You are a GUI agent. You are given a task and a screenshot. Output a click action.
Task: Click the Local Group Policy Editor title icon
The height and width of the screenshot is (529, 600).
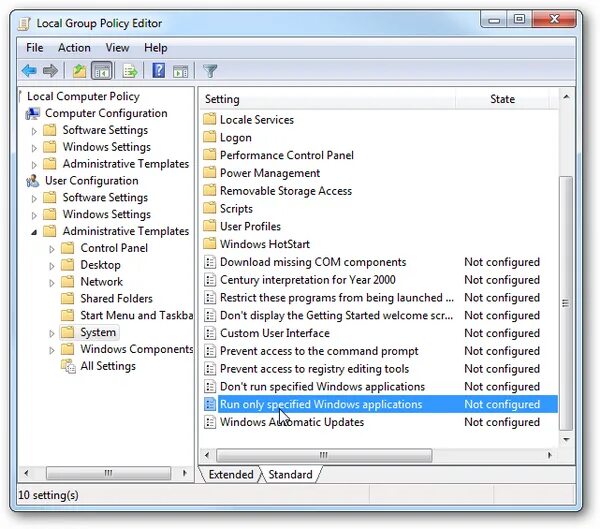(24, 24)
